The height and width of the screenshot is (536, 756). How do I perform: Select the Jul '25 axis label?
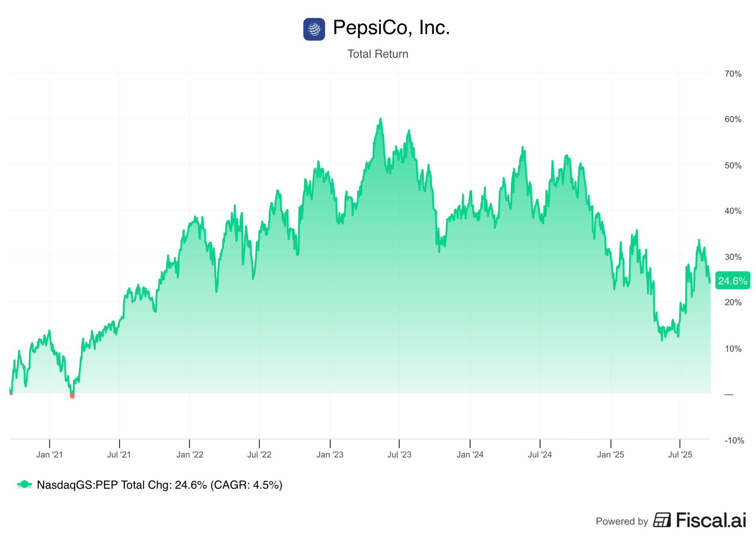[680, 454]
